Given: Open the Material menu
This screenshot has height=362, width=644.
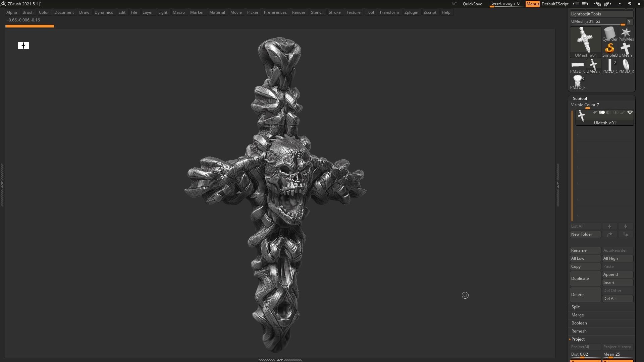Looking at the screenshot, I should pyautogui.click(x=217, y=12).
